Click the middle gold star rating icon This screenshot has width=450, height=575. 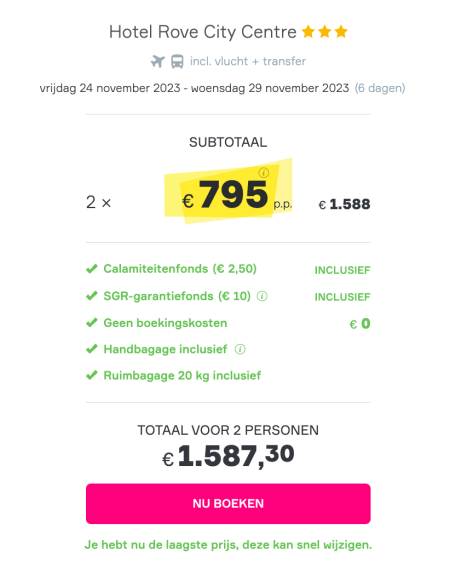(x=325, y=32)
